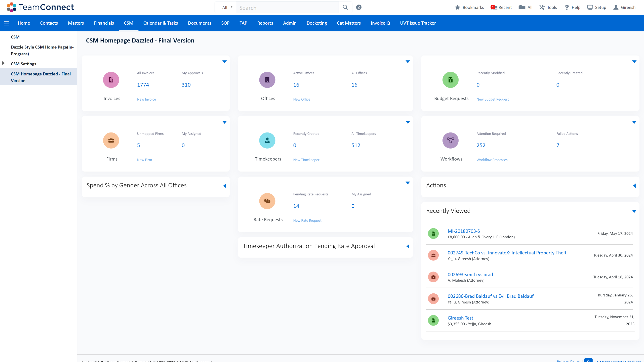Select CSM Homepage Dazzled - Final Version

pyautogui.click(x=41, y=77)
